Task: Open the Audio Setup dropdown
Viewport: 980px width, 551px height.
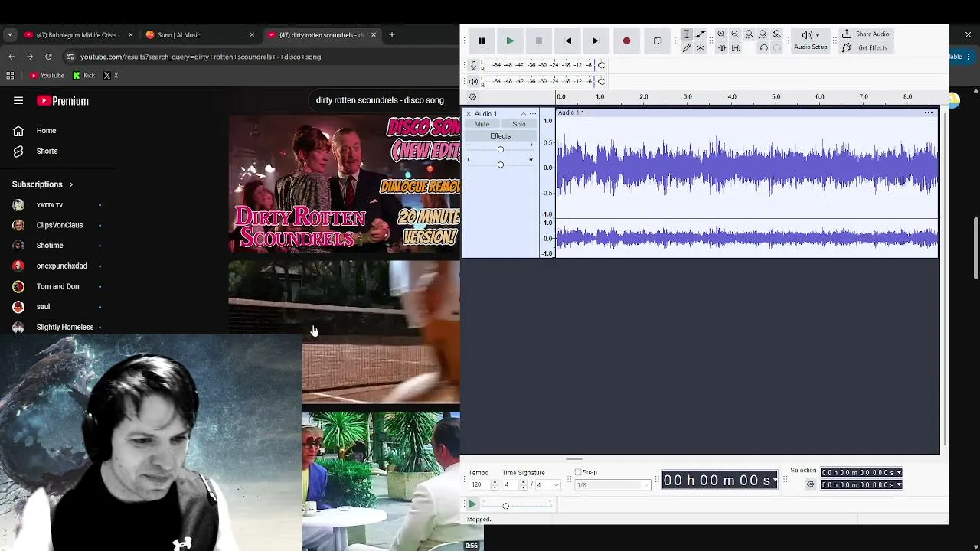Action: click(810, 41)
